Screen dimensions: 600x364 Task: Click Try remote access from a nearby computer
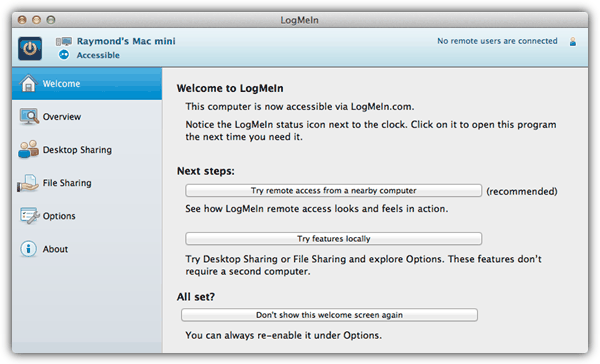[333, 191]
